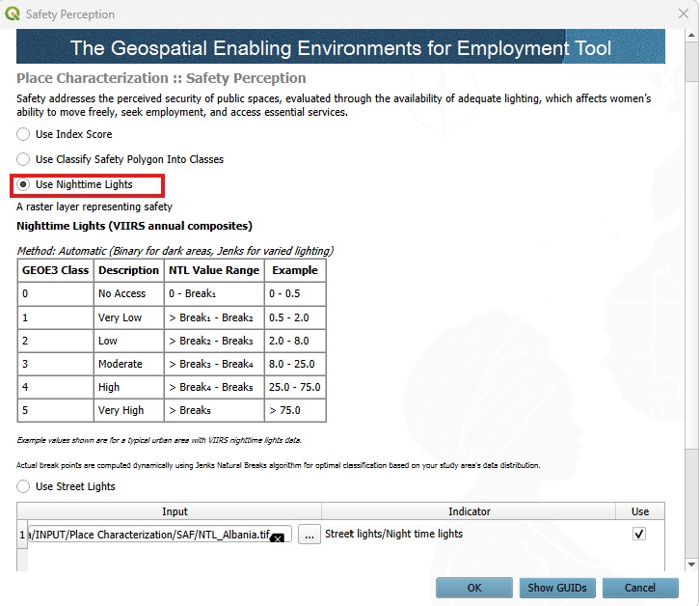This screenshot has width=700, height=606.
Task: Click the 'Very Low' description cell
Action: tap(128, 317)
